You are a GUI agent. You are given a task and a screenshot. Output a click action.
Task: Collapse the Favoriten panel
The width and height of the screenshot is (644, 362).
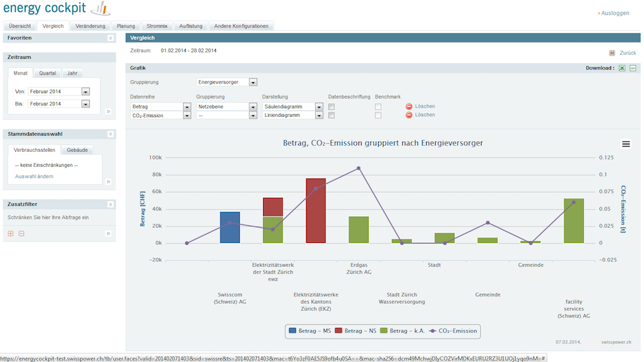coord(110,38)
